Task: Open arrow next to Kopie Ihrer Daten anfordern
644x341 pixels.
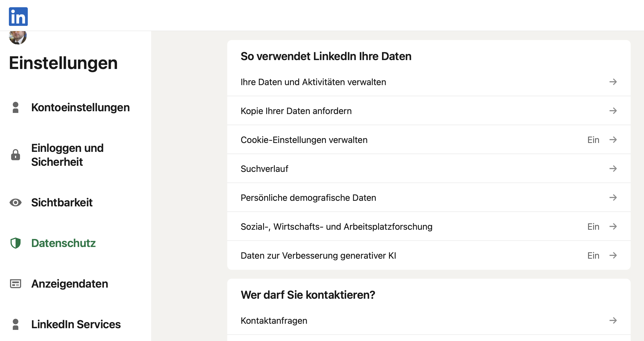Action: coord(613,111)
